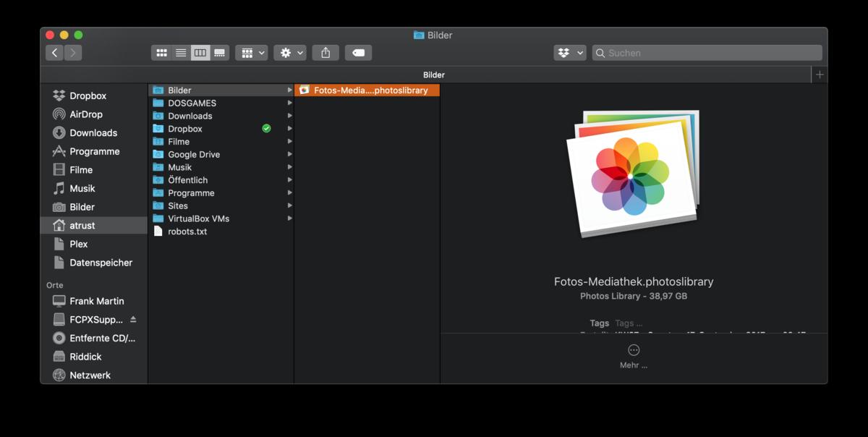Select the Musik folder in column

(221, 167)
